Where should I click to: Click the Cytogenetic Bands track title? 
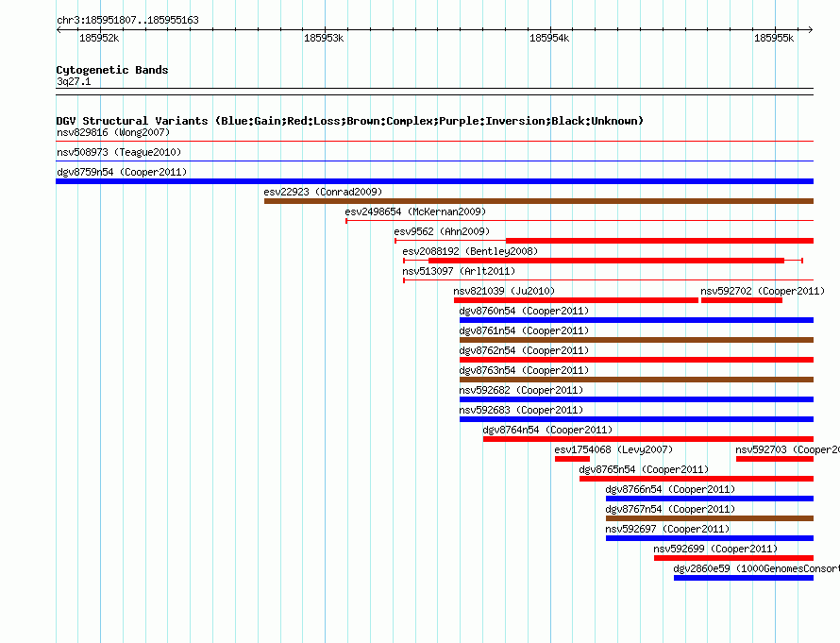[112, 70]
